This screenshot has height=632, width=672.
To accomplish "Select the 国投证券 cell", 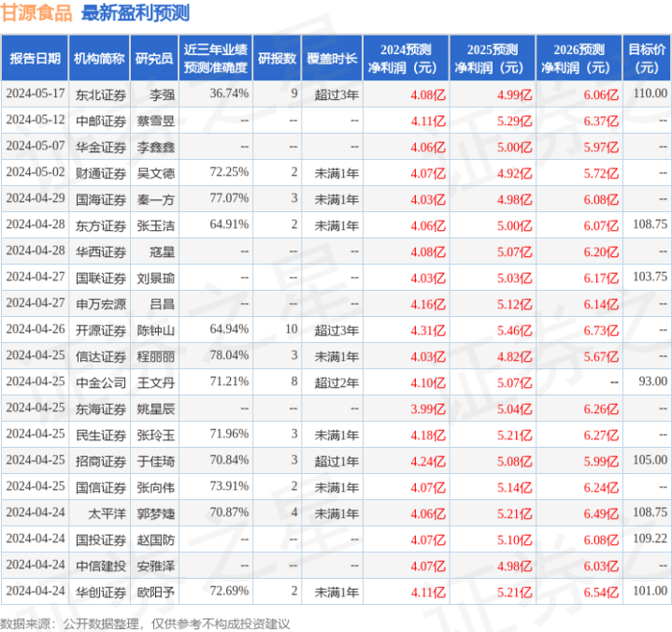I will tap(101, 539).
